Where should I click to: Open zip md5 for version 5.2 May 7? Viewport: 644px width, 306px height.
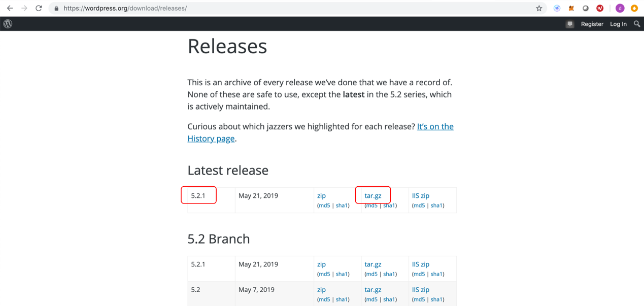(x=324, y=299)
